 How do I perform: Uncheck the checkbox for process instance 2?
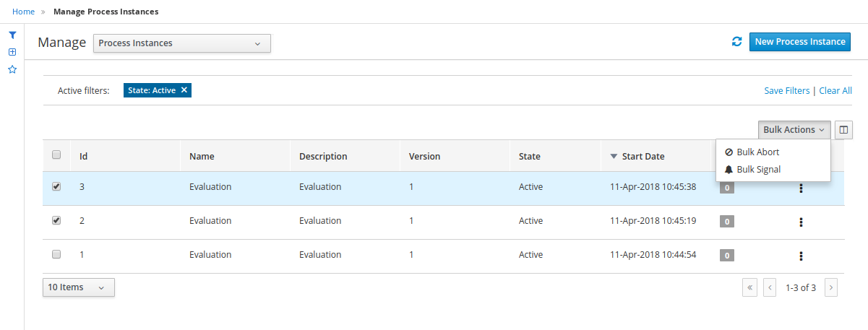pos(56,220)
